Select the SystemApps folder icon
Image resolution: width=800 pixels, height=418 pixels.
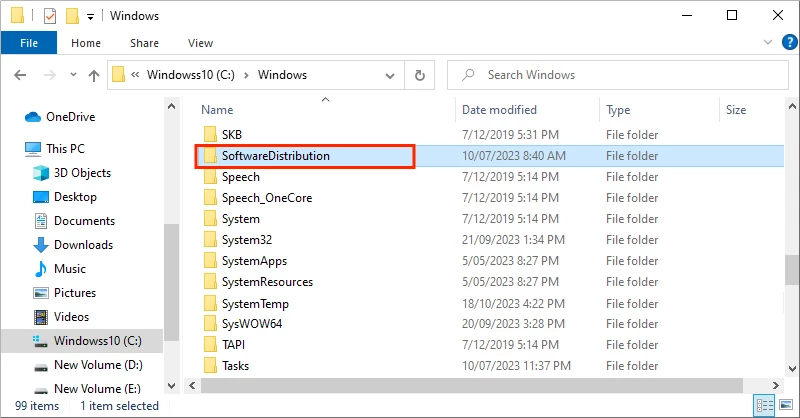pos(210,261)
